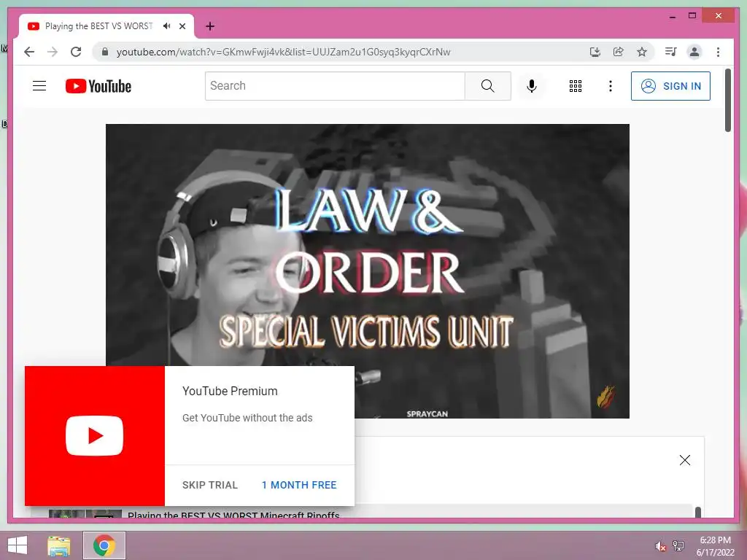747x560 pixels.
Task: Open a new browser tab
Action: (x=210, y=26)
